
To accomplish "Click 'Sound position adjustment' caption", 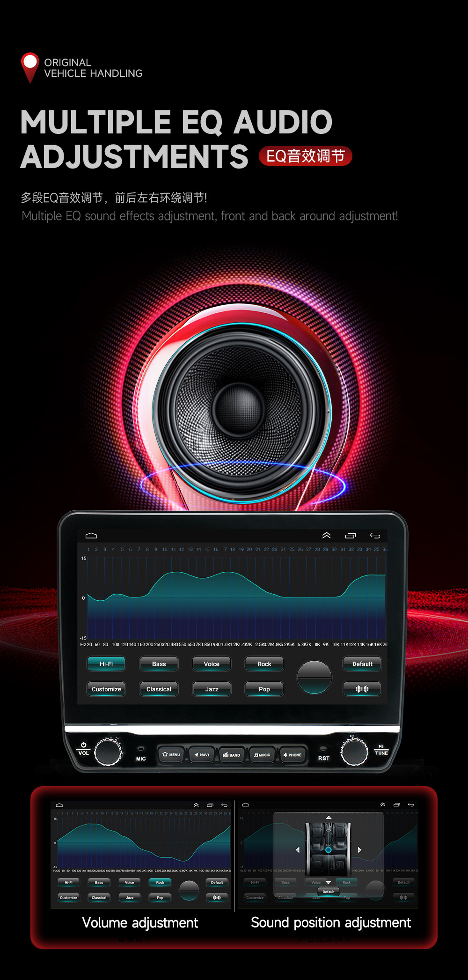I will pyautogui.click(x=331, y=923).
